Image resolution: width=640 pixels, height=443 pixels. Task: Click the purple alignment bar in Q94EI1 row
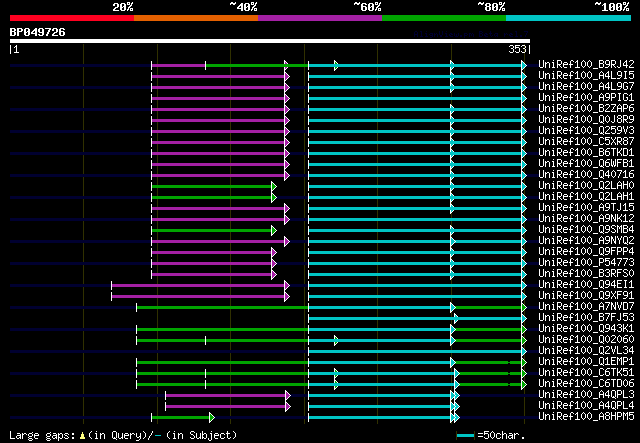tap(198, 285)
